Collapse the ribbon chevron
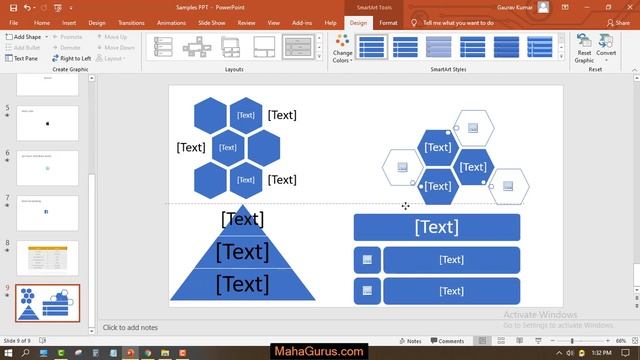Screen dimensions: 640x360 [x=635, y=70]
